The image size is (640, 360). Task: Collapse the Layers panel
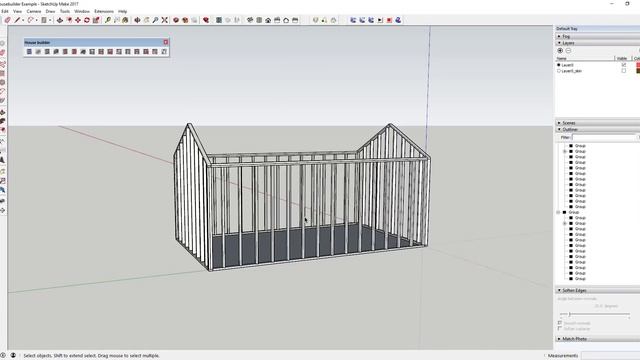559,43
